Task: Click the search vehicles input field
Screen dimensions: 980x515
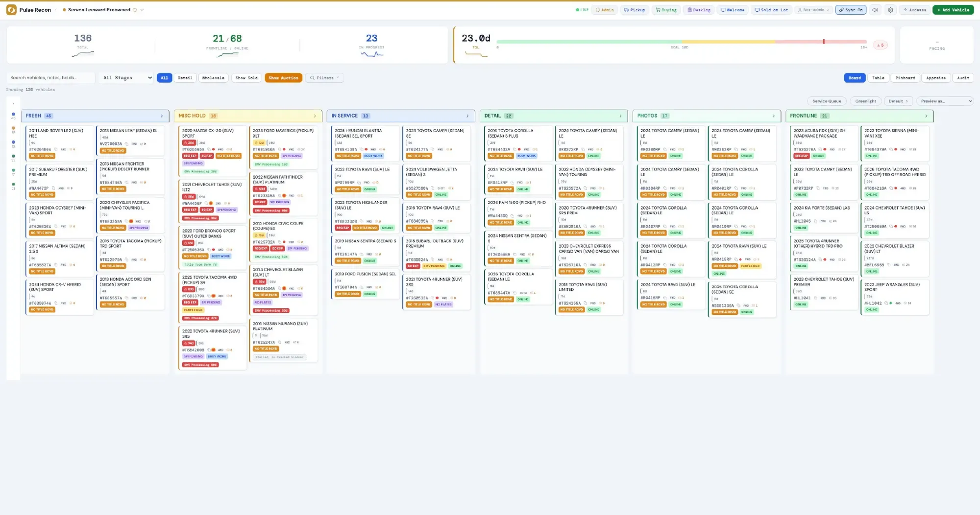Action: click(x=50, y=78)
